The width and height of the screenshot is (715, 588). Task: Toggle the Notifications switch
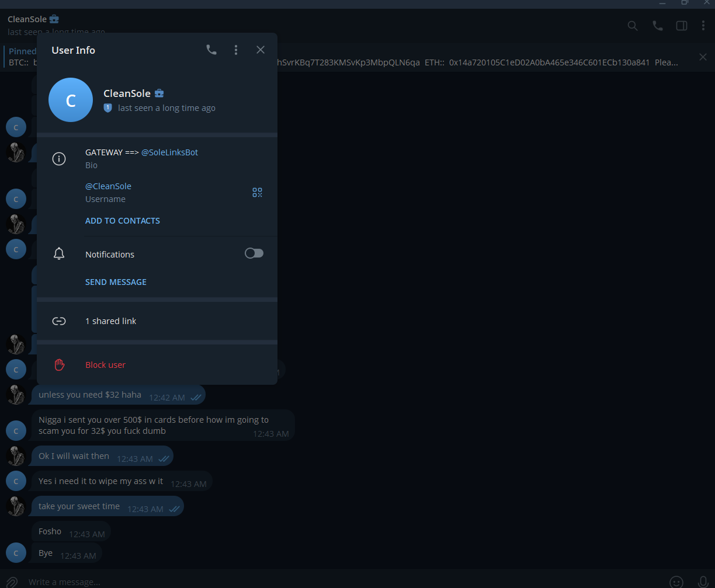tap(254, 253)
